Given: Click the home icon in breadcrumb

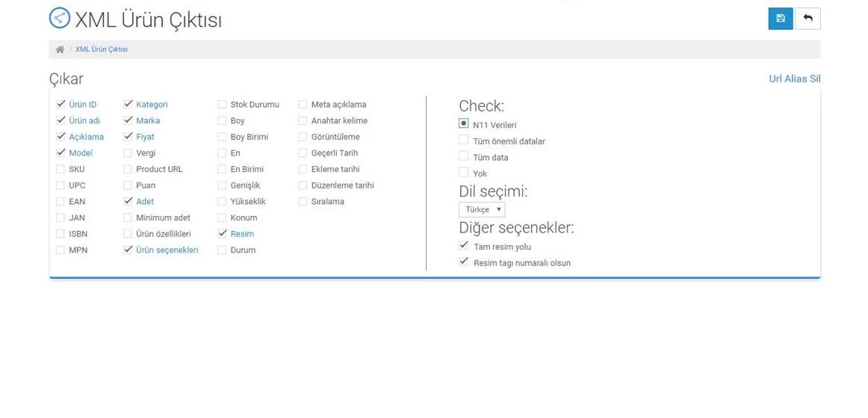Looking at the screenshot, I should point(60,49).
